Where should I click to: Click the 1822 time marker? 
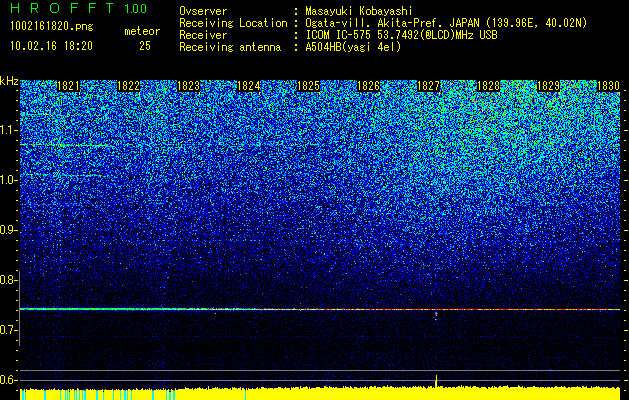click(128, 86)
